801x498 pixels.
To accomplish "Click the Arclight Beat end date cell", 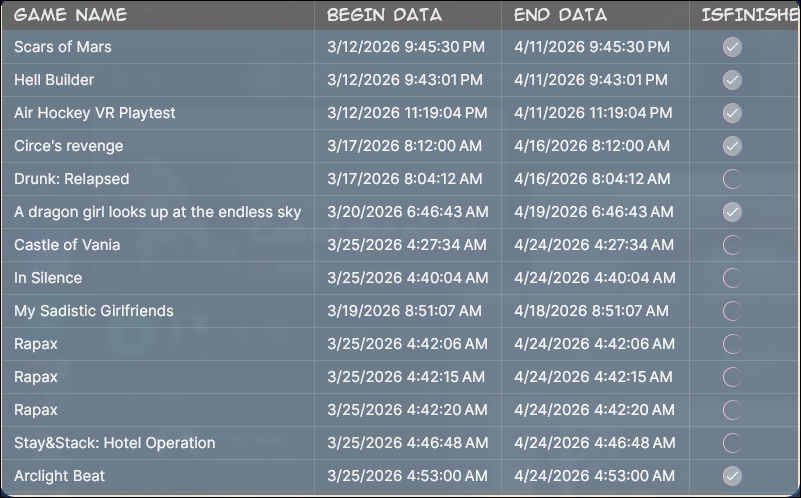I will [x=594, y=476].
